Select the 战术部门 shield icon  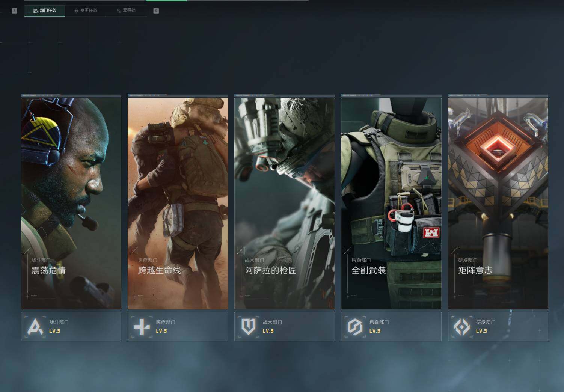point(249,327)
